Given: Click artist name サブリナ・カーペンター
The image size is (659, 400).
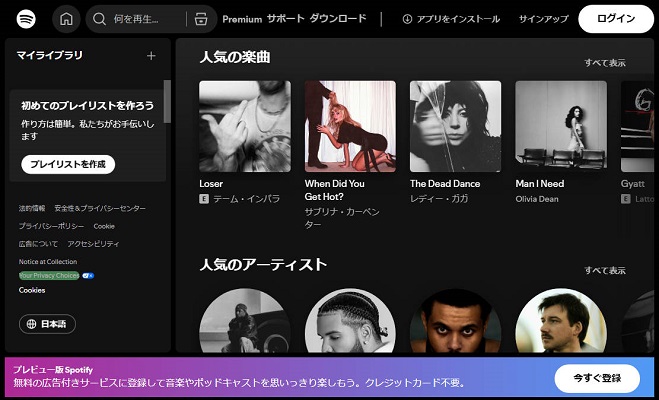Looking at the screenshot, I should point(342,218).
